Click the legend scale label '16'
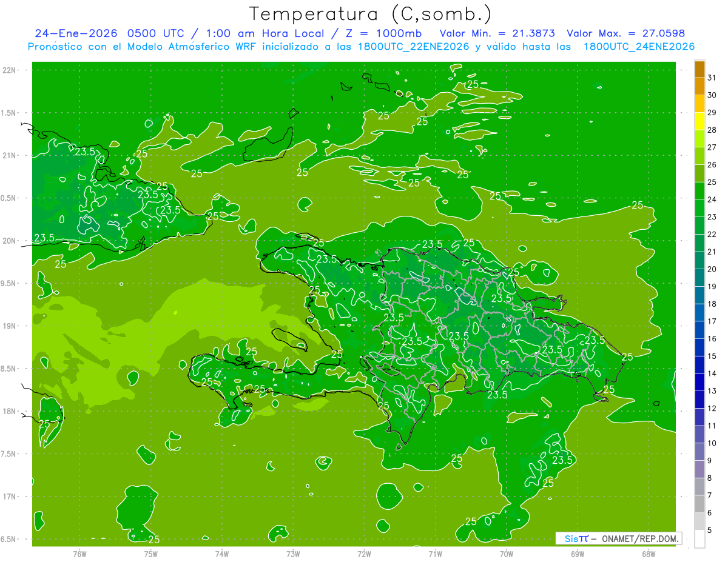 (712, 339)
